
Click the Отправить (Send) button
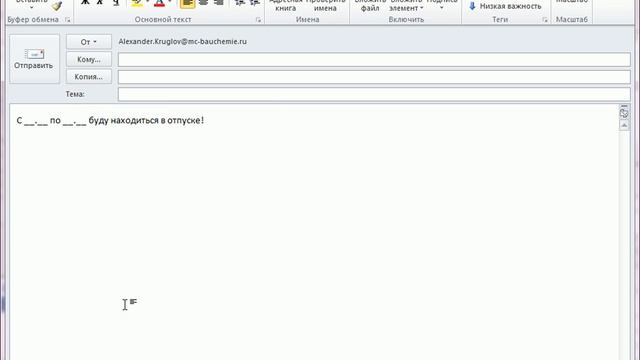point(34,59)
